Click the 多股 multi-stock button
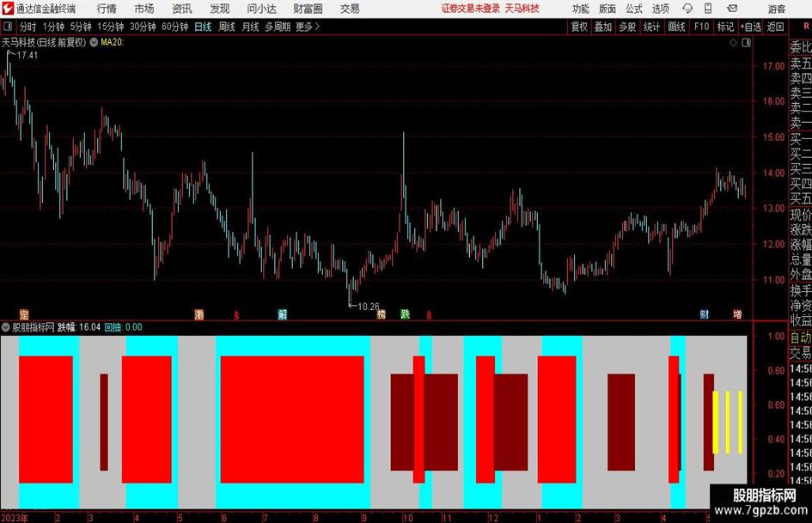The width and height of the screenshot is (812, 523). [627, 27]
